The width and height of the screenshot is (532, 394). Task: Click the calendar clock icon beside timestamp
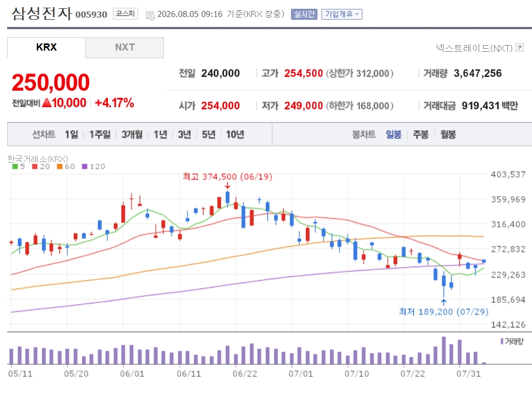point(150,15)
